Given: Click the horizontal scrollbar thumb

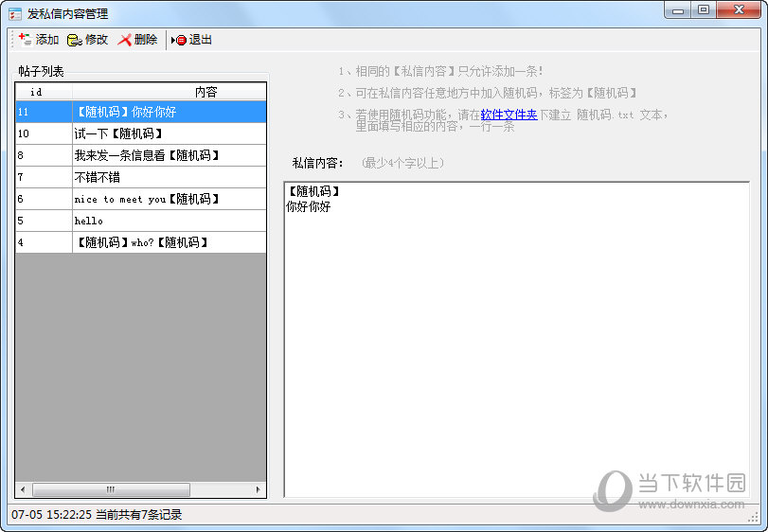Looking at the screenshot, I should 111,489.
